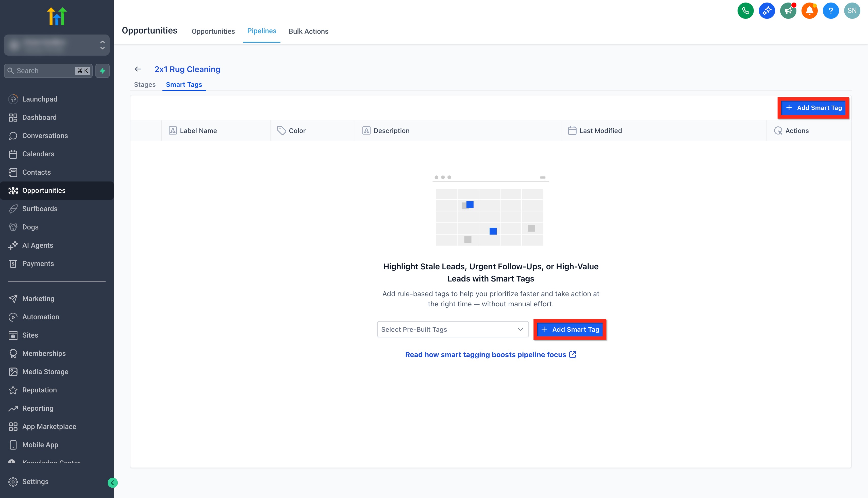Click the center Add Smart Tag button
This screenshot has height=498, width=868.
pyautogui.click(x=570, y=329)
